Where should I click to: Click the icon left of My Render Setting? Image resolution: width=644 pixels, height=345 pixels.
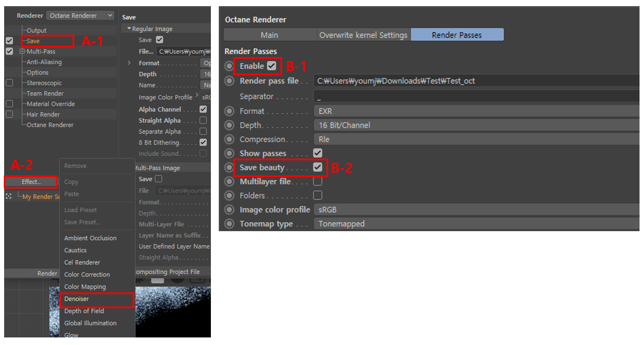pos(9,196)
